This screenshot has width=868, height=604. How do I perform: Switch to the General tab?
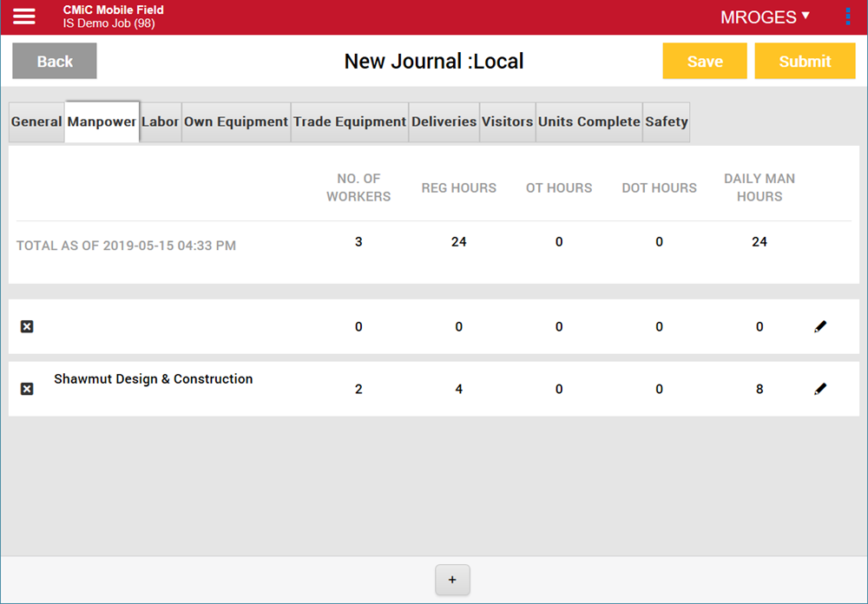(x=36, y=121)
